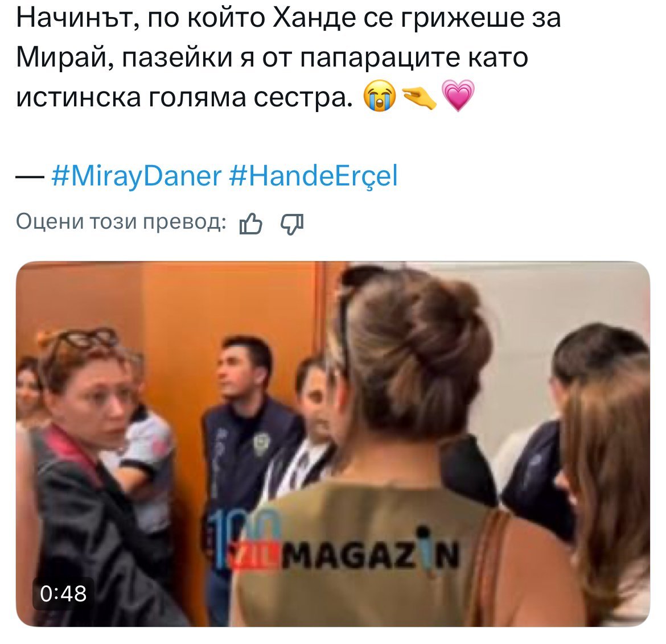Rate the translation with thumbs up
The width and height of the screenshot is (666, 644).
click(x=250, y=224)
